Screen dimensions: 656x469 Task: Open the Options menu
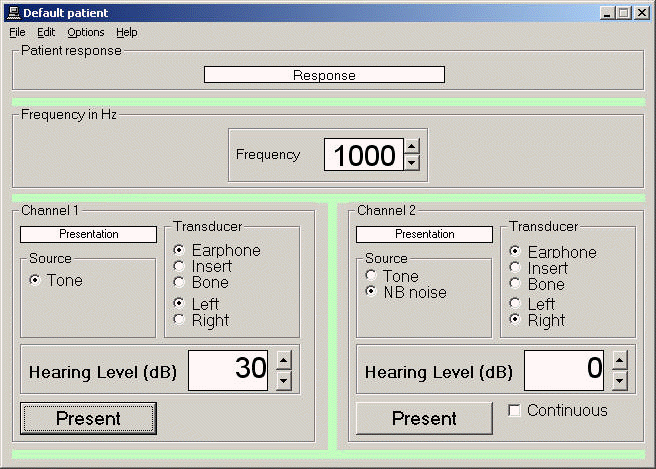pos(86,32)
